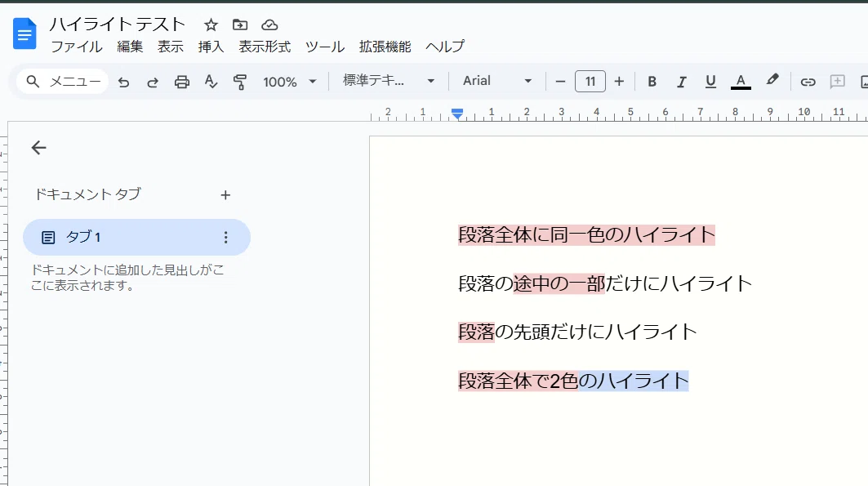Run spell and grammar check icon

(211, 82)
